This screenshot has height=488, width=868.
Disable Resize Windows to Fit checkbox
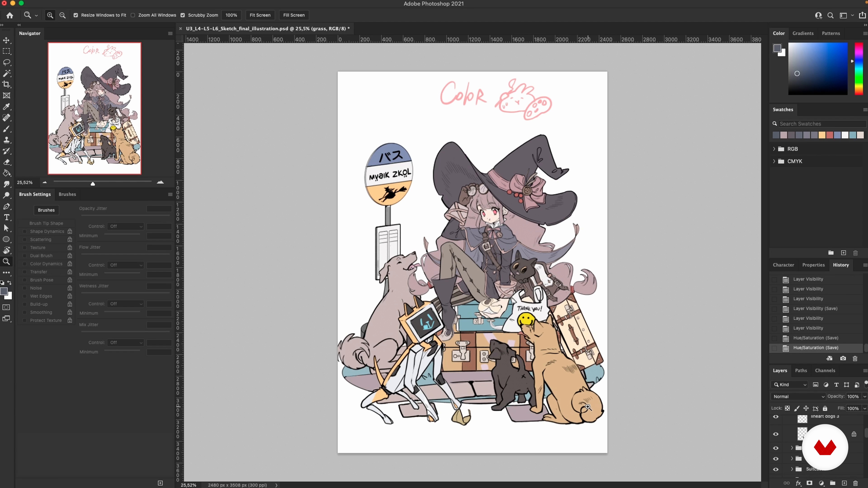[76, 15]
